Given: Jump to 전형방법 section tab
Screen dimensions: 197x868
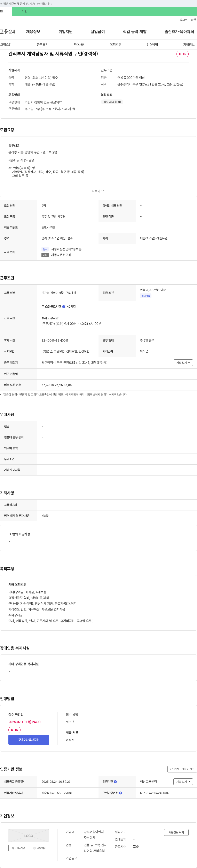Looking at the screenshot, I should point(152,44).
